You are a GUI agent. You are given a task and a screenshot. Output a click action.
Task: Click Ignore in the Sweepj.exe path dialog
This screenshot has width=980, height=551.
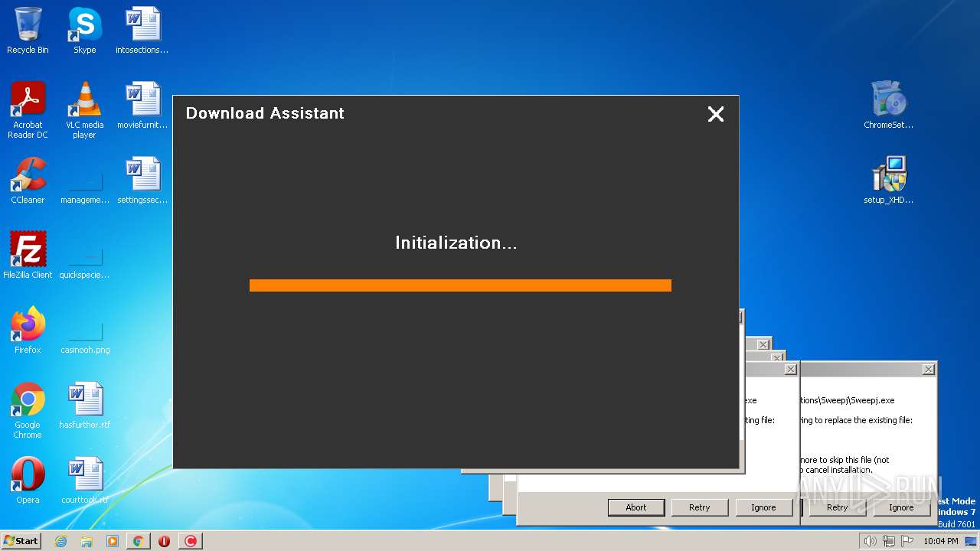pos(901,507)
